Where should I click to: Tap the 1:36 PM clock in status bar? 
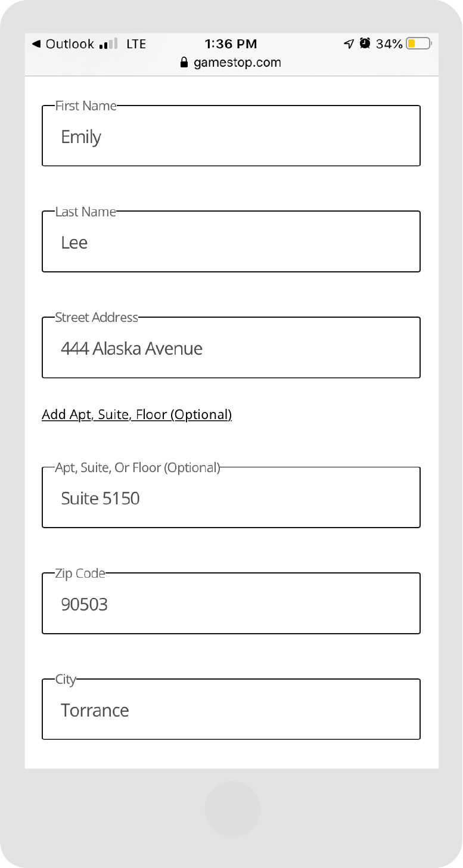pos(231,44)
